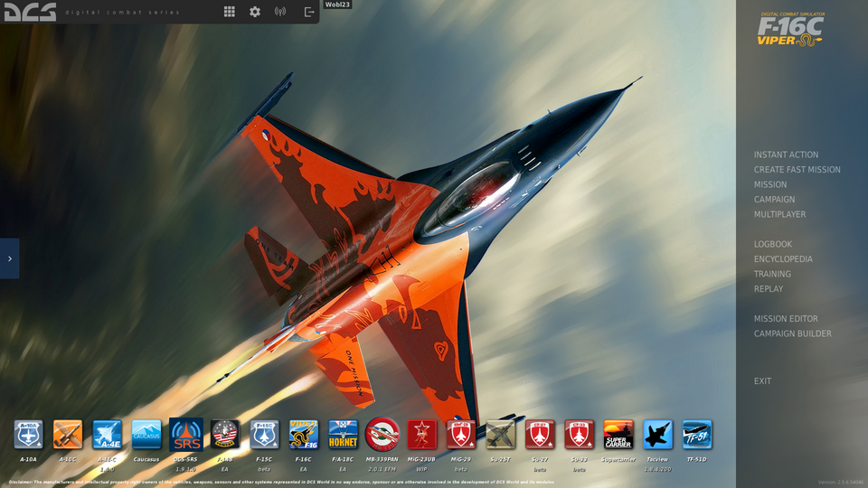Select the Supercarrier module icon
868x488 pixels.
618,435
